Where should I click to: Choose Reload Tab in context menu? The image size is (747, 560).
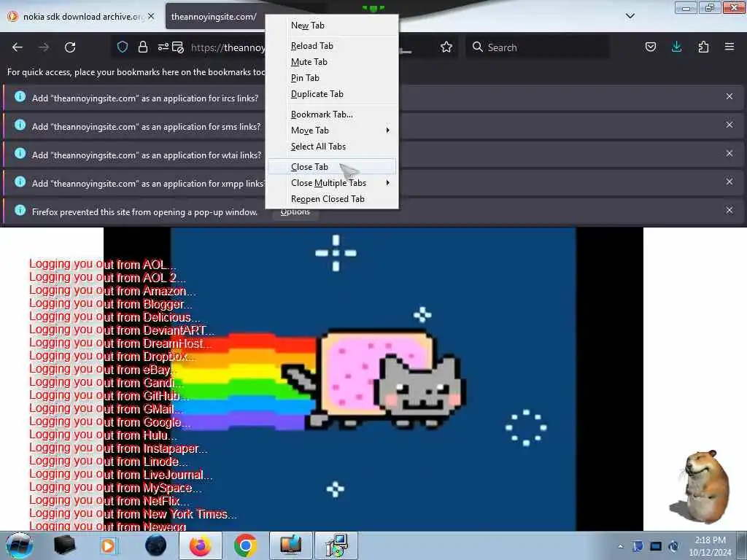tap(332, 46)
